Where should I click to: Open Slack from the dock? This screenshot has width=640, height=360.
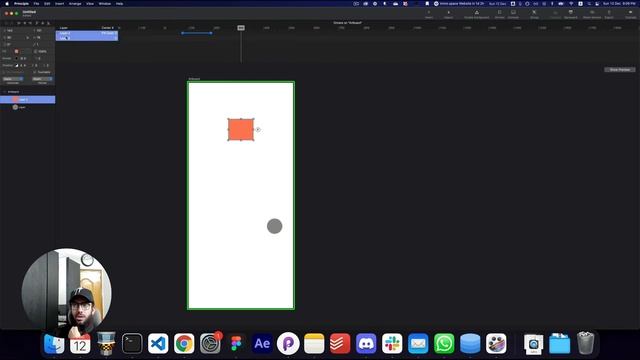click(x=392, y=344)
